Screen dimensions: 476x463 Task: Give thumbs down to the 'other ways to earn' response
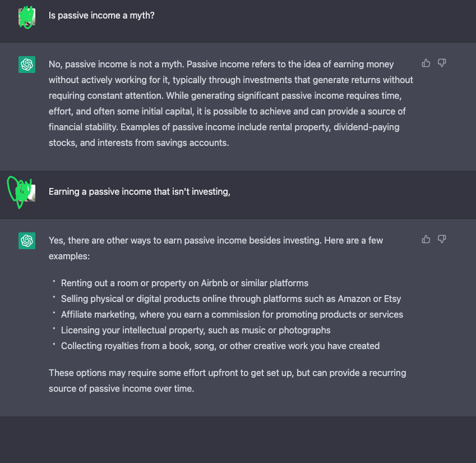(x=442, y=240)
